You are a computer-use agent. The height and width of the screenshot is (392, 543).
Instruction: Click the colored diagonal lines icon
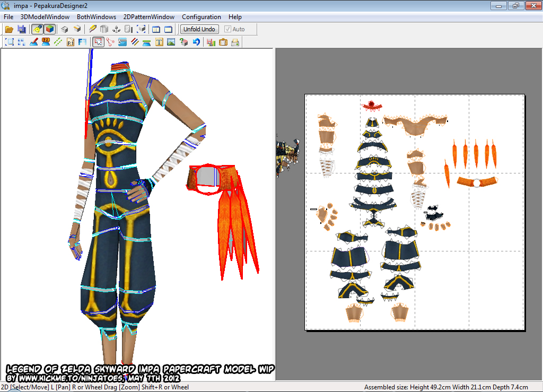[135, 42]
